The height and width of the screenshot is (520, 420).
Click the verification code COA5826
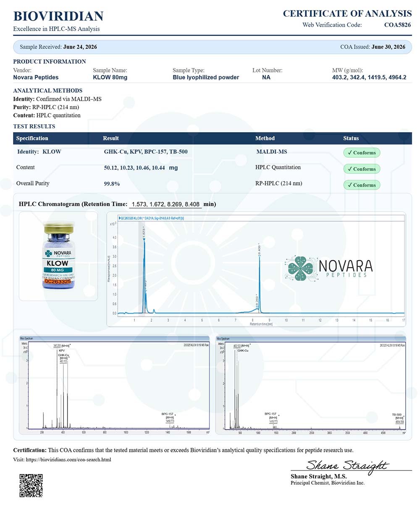pyautogui.click(x=398, y=25)
